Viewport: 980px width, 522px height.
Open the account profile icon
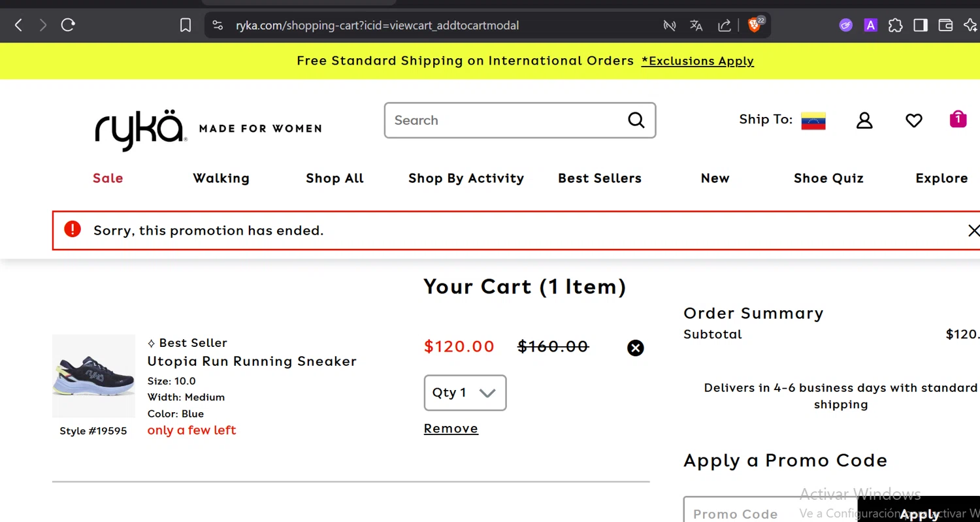[x=864, y=120]
